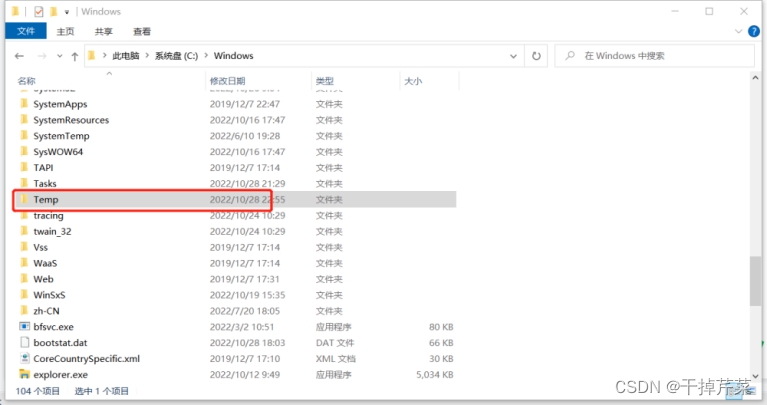The height and width of the screenshot is (405, 767).
Task: Click the title bar folder icon
Action: click(16, 11)
